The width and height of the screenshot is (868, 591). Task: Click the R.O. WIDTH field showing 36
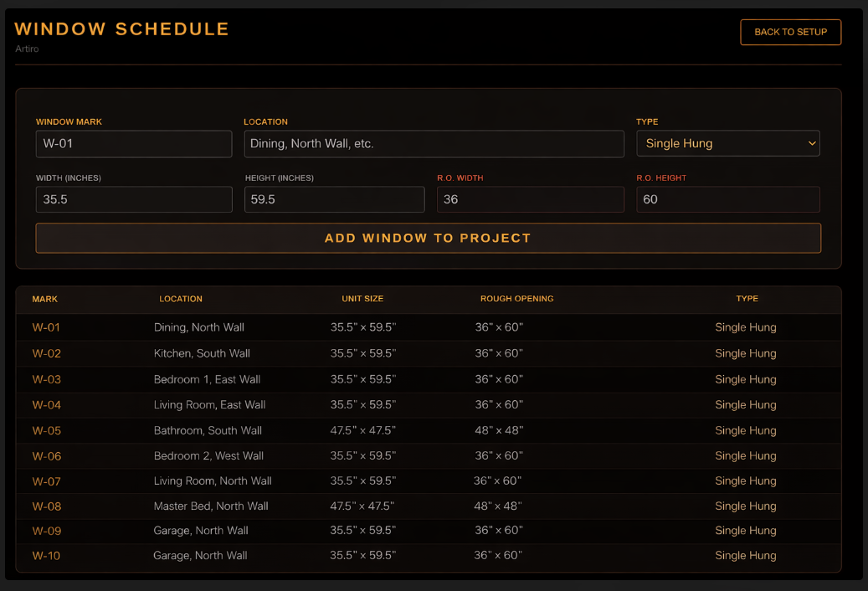[530, 199]
